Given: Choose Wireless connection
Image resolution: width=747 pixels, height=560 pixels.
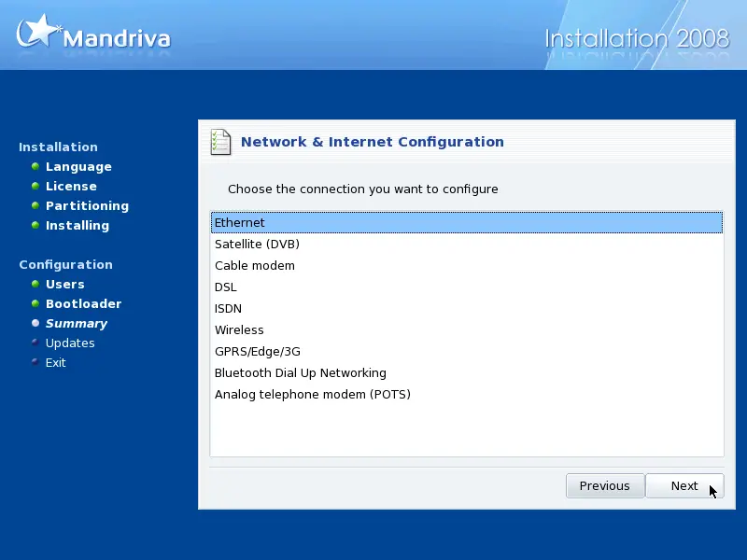Looking at the screenshot, I should point(467,329).
